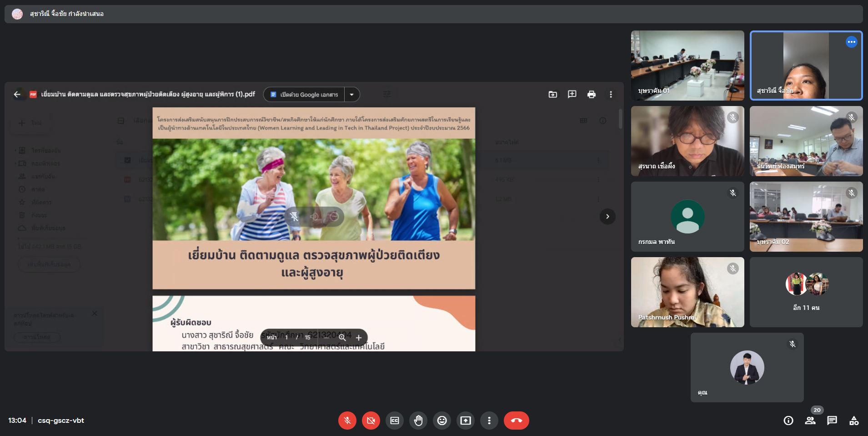Open more options in call bar

point(489,421)
